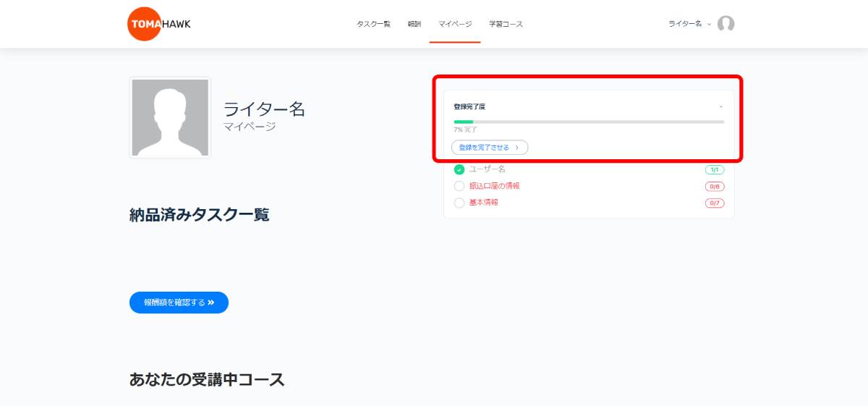The height and width of the screenshot is (406, 868).
Task: Open the 基本情報 link
Action: point(483,203)
